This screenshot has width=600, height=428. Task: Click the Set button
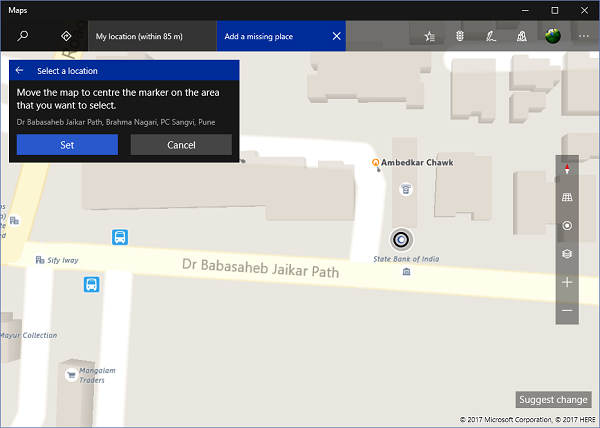[67, 145]
